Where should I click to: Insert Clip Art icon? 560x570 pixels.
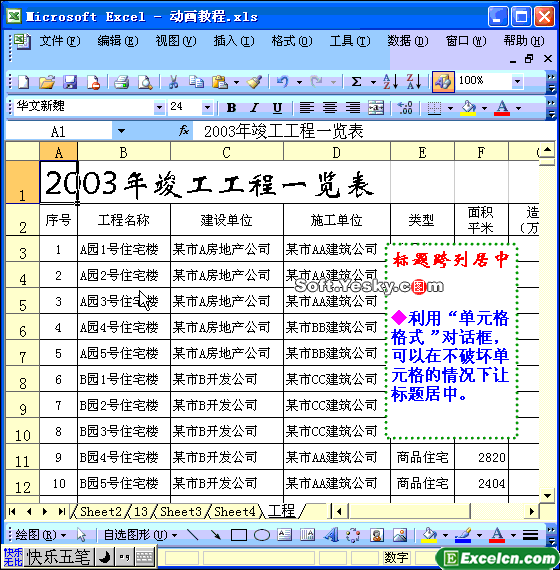coord(376,535)
